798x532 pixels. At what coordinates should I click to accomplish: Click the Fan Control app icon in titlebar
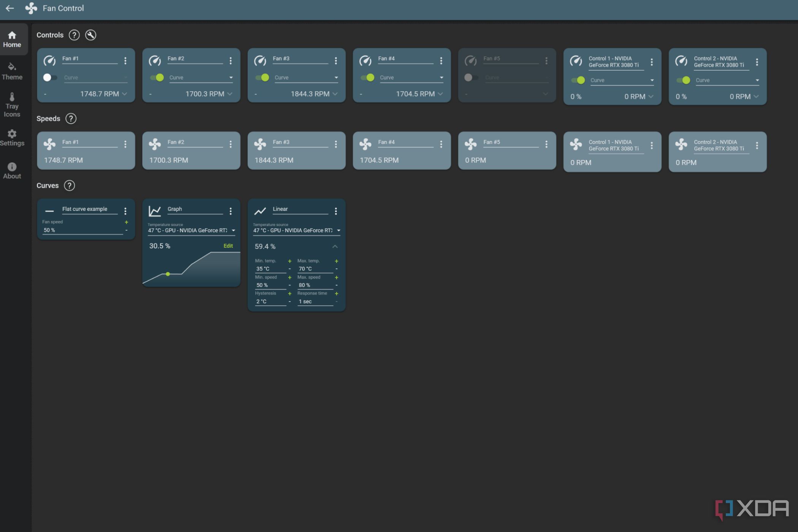coord(30,8)
